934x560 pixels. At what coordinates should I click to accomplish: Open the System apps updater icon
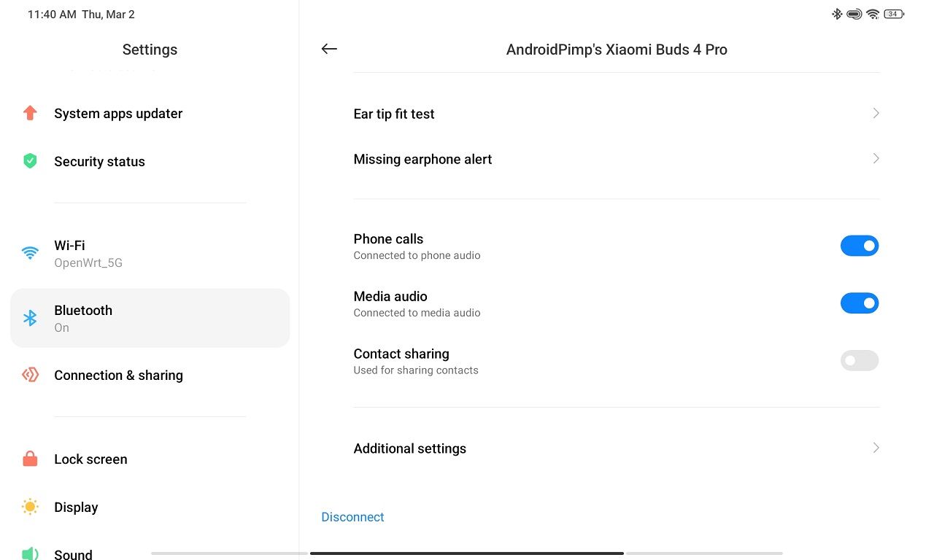[x=30, y=113]
